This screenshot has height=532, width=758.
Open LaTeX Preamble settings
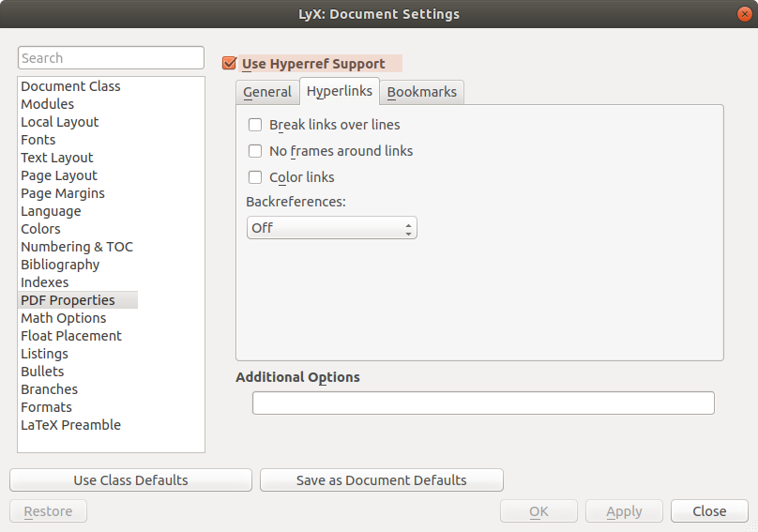[x=70, y=425]
